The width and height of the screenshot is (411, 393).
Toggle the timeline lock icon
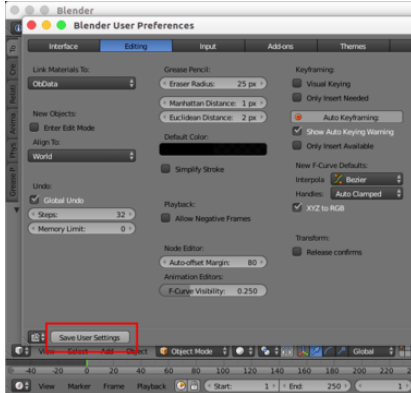(x=194, y=386)
